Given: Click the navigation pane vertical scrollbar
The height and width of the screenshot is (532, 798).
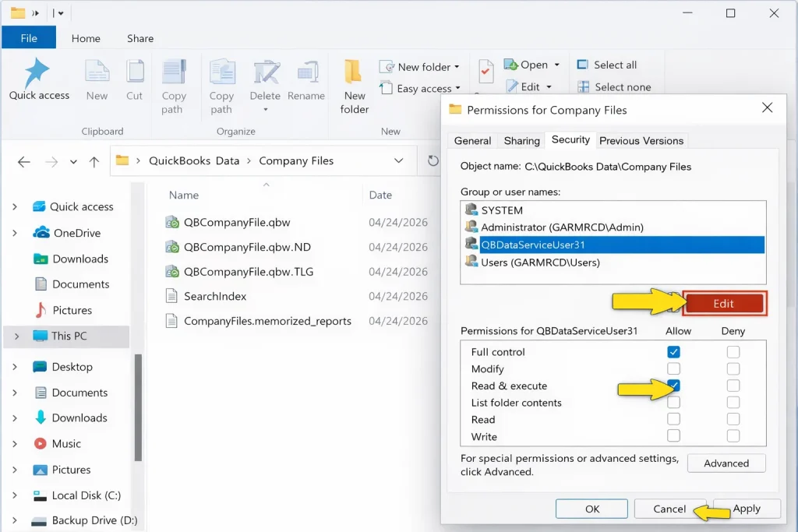Looking at the screenshot, I should click(138, 407).
